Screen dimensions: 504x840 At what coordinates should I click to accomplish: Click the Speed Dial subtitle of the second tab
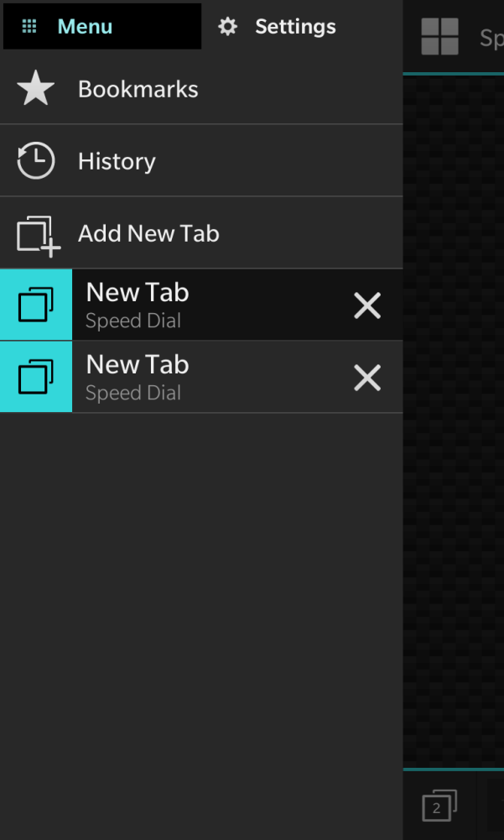133,394
